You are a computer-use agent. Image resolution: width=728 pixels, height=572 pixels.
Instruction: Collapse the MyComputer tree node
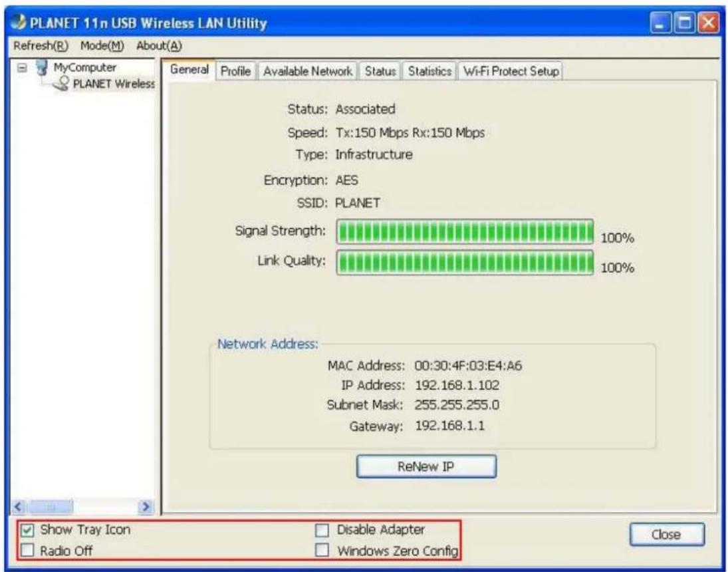pos(22,68)
